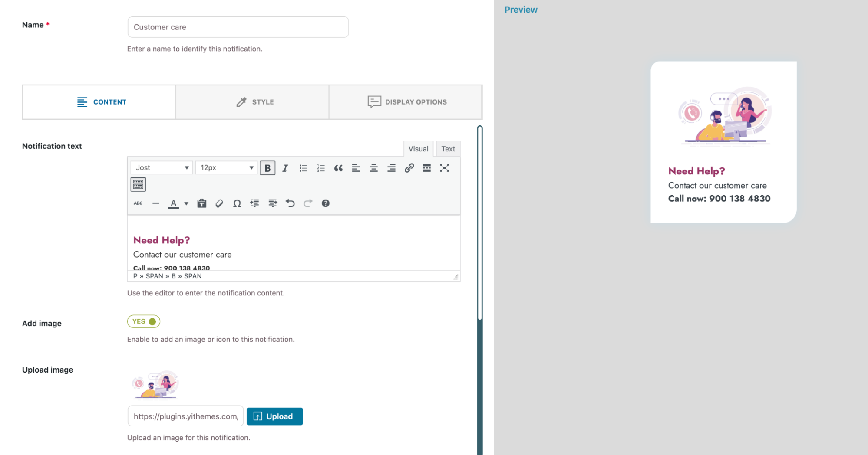Edit the image URL input field
The image size is (868, 455).
(186, 416)
